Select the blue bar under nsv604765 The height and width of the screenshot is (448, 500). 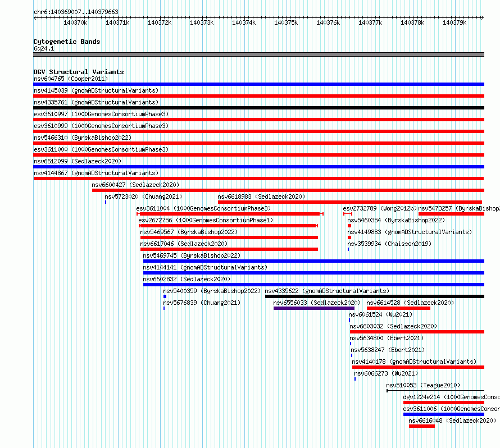click(x=258, y=84)
